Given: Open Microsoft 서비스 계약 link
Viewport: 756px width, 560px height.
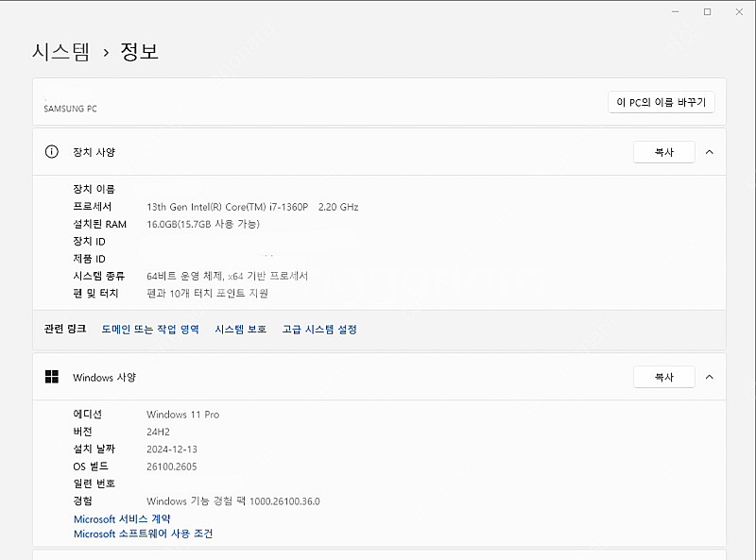Looking at the screenshot, I should [122, 519].
